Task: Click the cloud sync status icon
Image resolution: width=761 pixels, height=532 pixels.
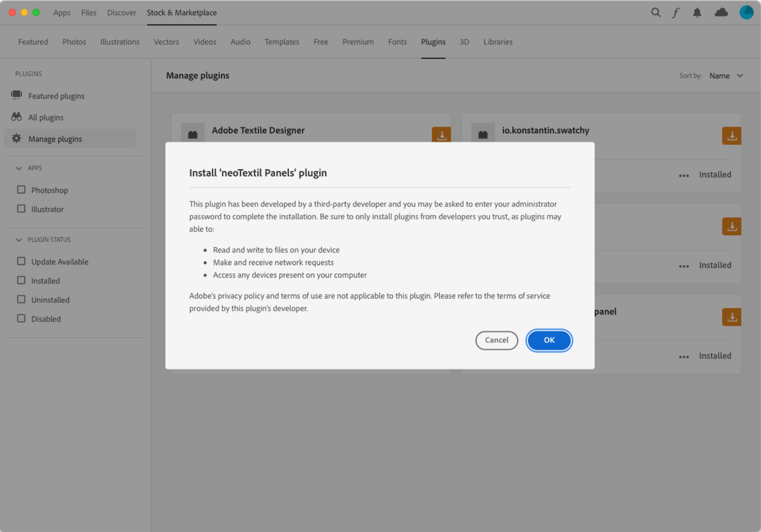Action: pos(721,12)
